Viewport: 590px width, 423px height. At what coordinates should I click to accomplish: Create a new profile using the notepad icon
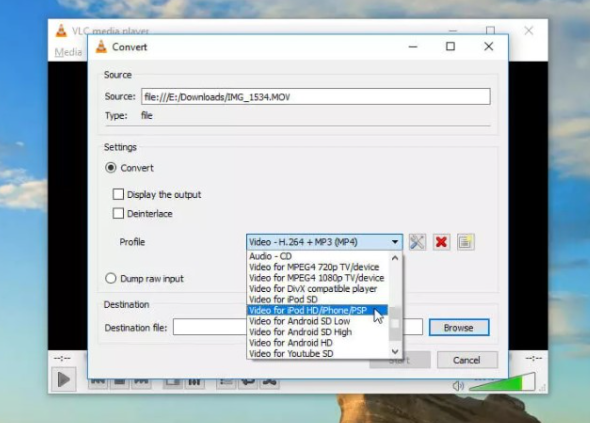pyautogui.click(x=465, y=242)
